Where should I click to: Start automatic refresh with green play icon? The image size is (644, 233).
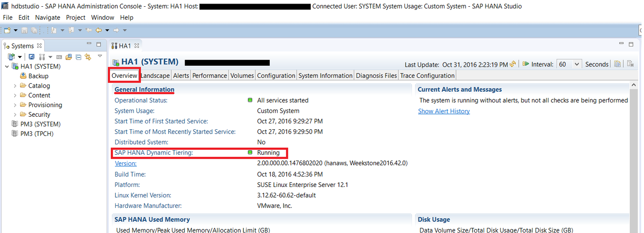(x=526, y=64)
